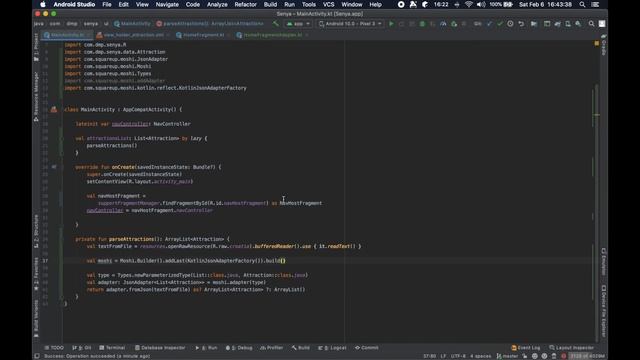Toggle the Emulator side panel
The height and width of the screenshot is (360, 640).
pyautogui.click(x=604, y=261)
